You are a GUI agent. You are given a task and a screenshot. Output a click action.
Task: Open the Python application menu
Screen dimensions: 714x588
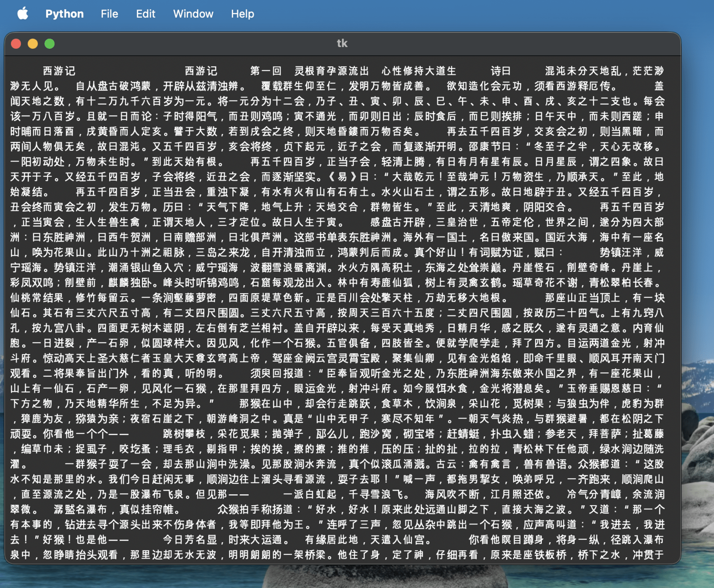(64, 14)
